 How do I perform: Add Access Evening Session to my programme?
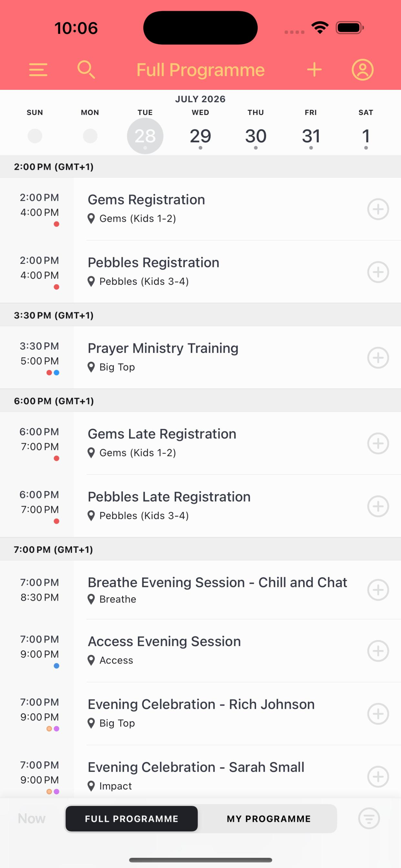[378, 651]
